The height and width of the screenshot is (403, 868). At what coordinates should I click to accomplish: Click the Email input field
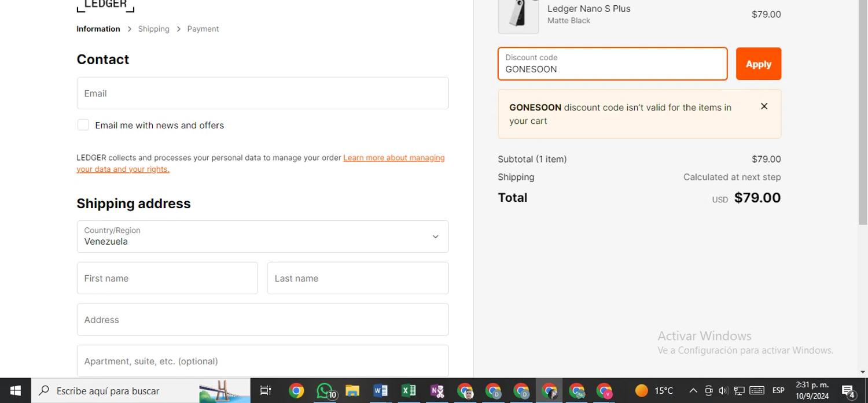pos(263,93)
